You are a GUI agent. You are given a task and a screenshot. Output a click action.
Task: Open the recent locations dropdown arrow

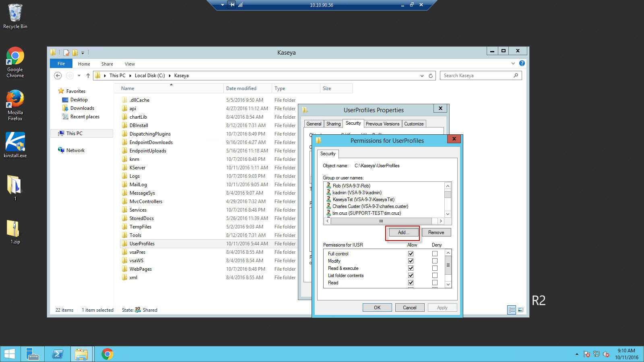point(79,76)
